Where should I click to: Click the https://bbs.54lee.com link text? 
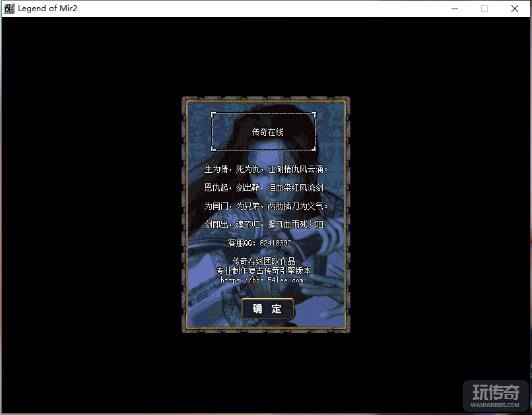pyautogui.click(x=261, y=280)
